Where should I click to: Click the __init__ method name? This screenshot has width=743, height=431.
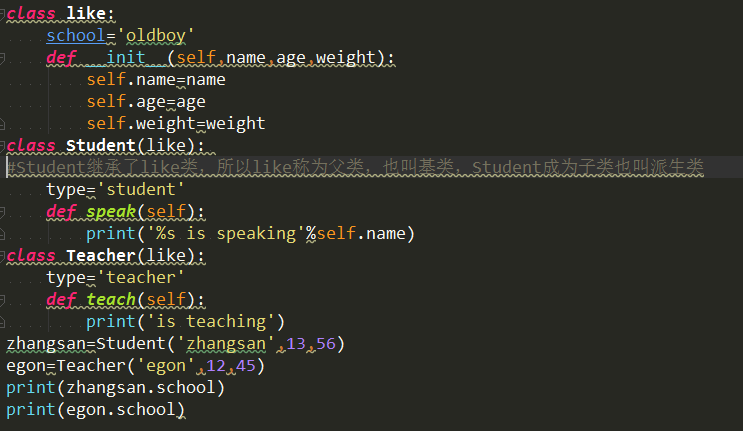tap(126, 57)
